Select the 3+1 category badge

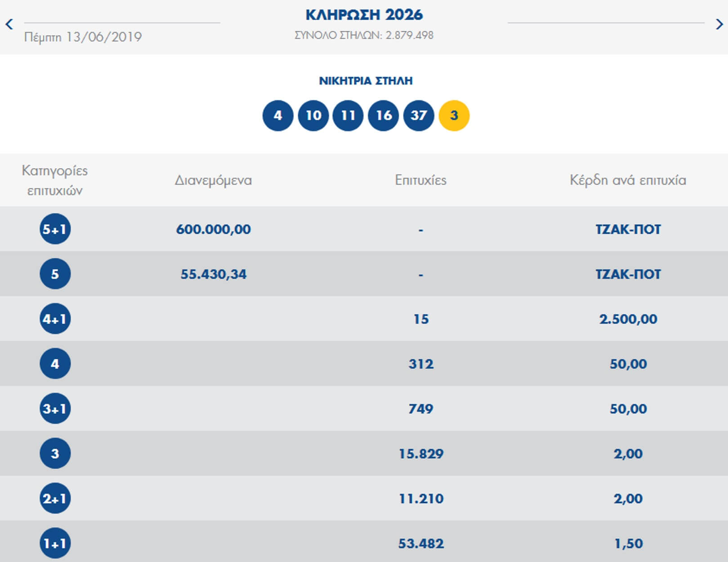coord(55,409)
